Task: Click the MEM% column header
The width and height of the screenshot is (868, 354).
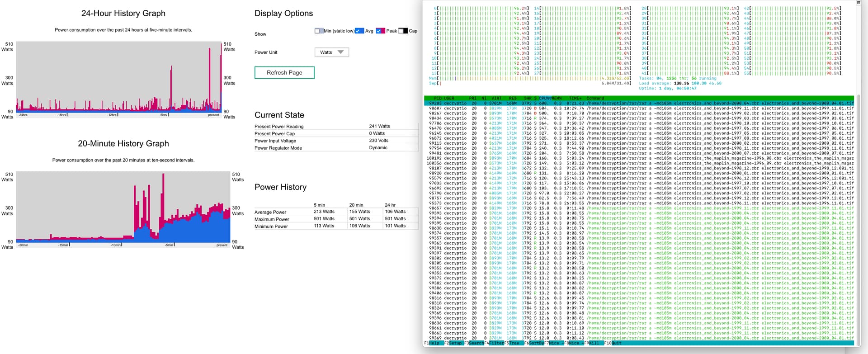Action: click(556, 98)
